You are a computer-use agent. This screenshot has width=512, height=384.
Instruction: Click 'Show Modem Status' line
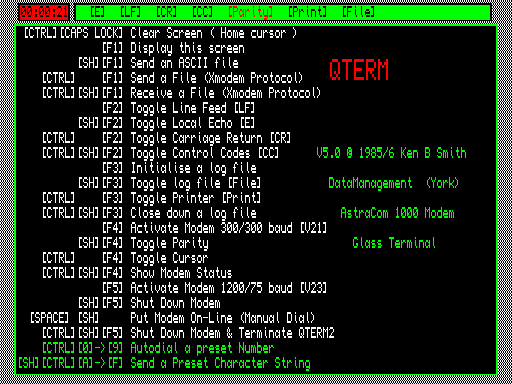pyautogui.click(x=181, y=273)
